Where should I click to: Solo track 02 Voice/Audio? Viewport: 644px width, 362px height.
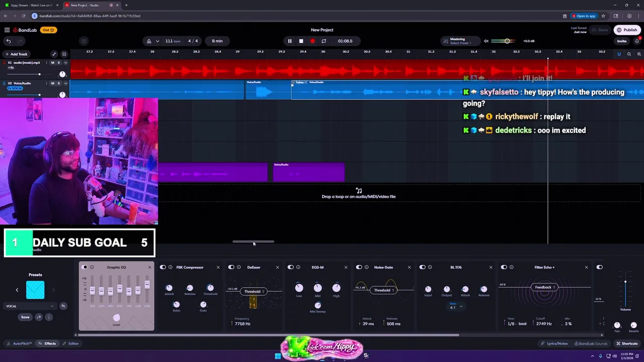[59, 83]
